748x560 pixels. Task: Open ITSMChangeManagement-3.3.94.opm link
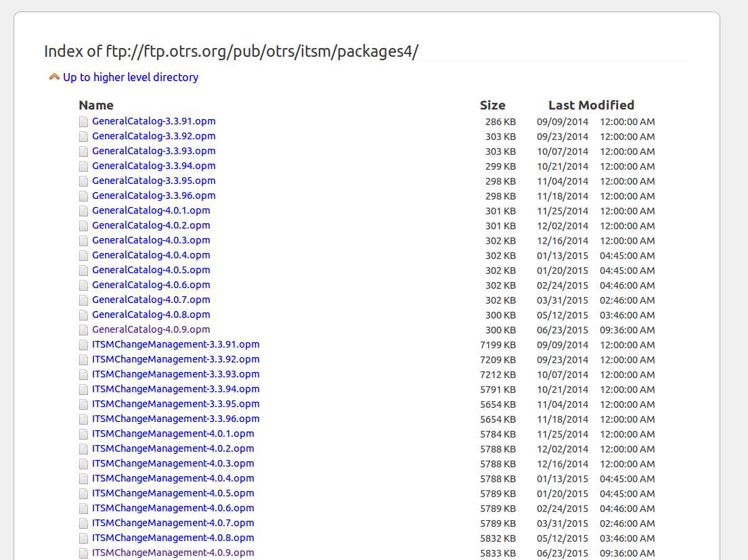coord(175,389)
